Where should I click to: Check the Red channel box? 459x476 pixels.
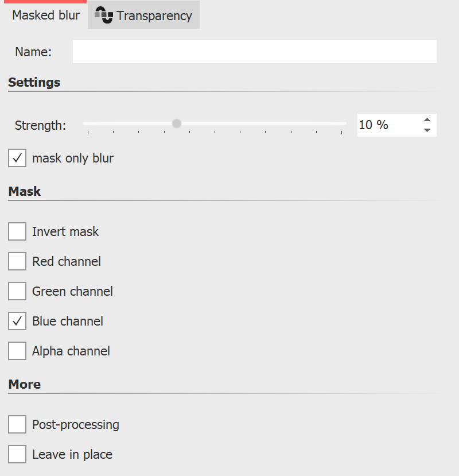[17, 261]
